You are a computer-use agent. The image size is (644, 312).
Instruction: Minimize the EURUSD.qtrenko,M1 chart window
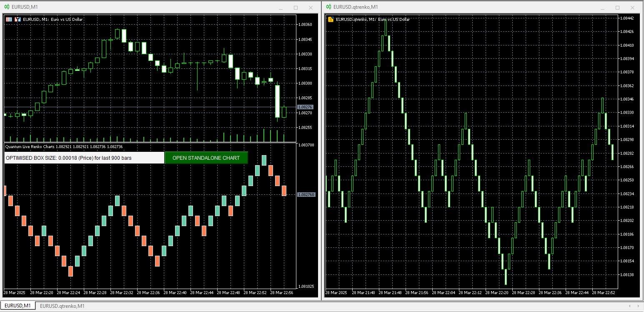pyautogui.click(x=603, y=8)
